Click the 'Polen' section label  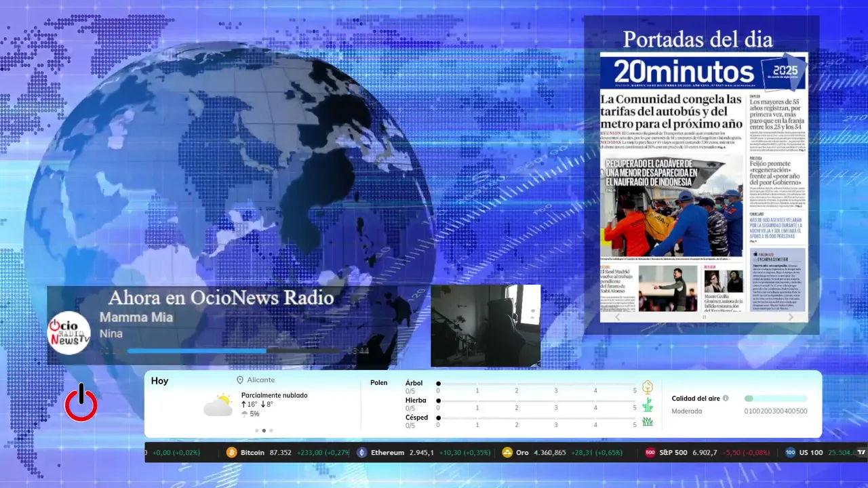379,383
